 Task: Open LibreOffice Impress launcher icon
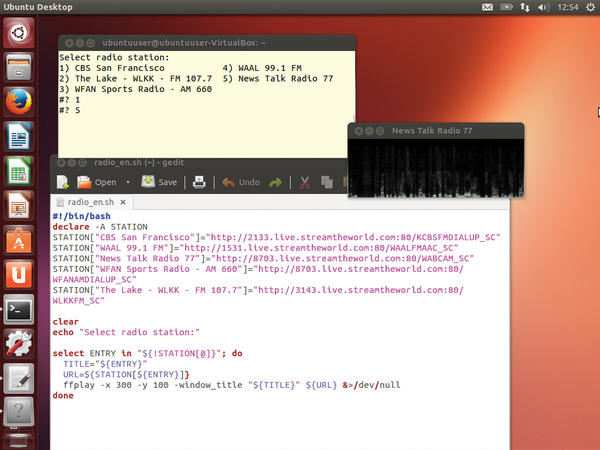(x=18, y=205)
